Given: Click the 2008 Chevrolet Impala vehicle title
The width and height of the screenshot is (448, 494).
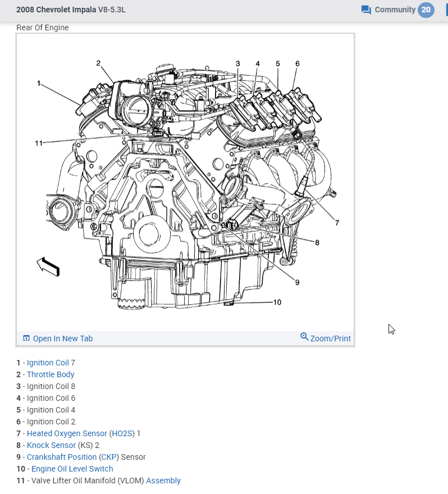Looking at the screenshot, I should 56,10.
